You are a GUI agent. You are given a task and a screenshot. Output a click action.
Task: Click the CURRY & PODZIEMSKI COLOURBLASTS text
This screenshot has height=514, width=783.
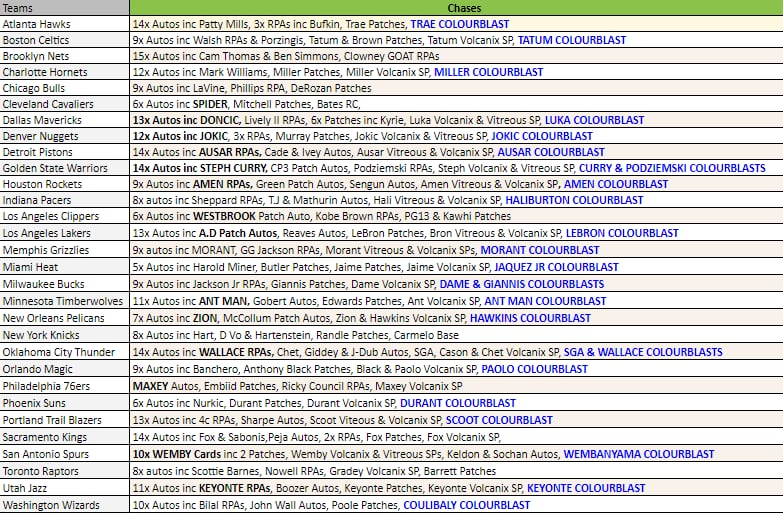664,168
